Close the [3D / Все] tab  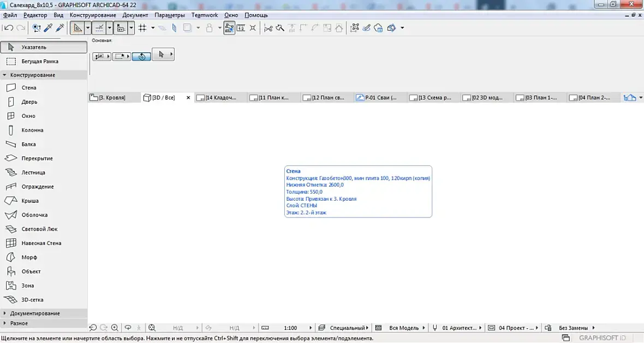click(188, 98)
